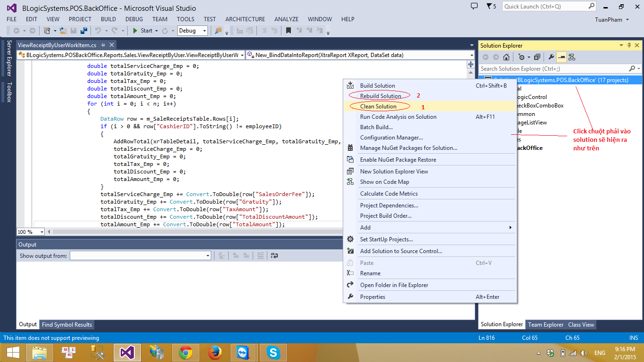Click the Home icon in Solution Explorer

click(506, 57)
